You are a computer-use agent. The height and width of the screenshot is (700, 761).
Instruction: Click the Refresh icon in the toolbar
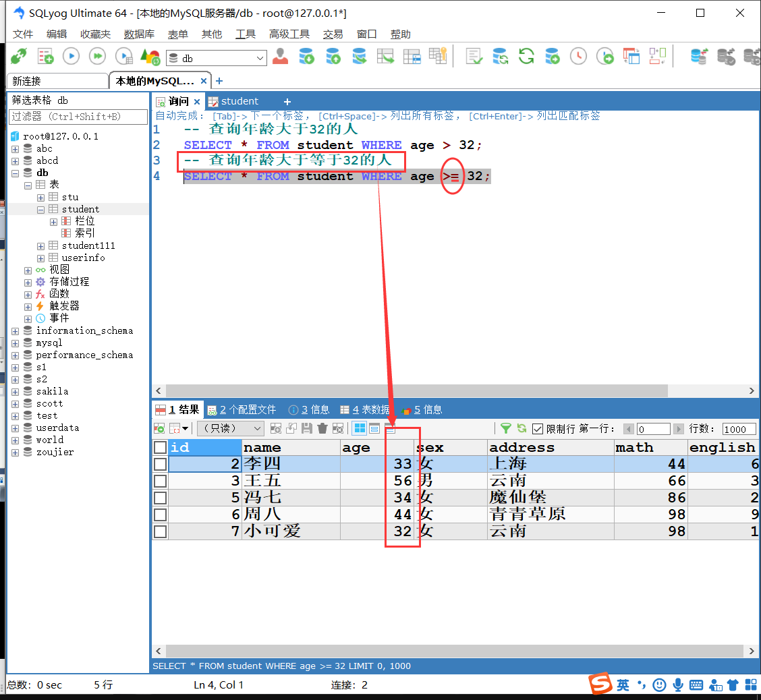pyautogui.click(x=526, y=57)
